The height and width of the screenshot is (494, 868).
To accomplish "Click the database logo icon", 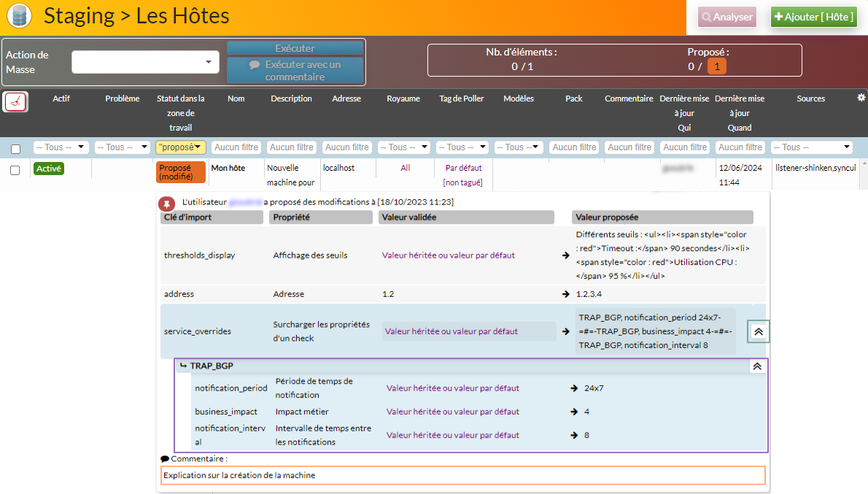I will (x=19, y=17).
